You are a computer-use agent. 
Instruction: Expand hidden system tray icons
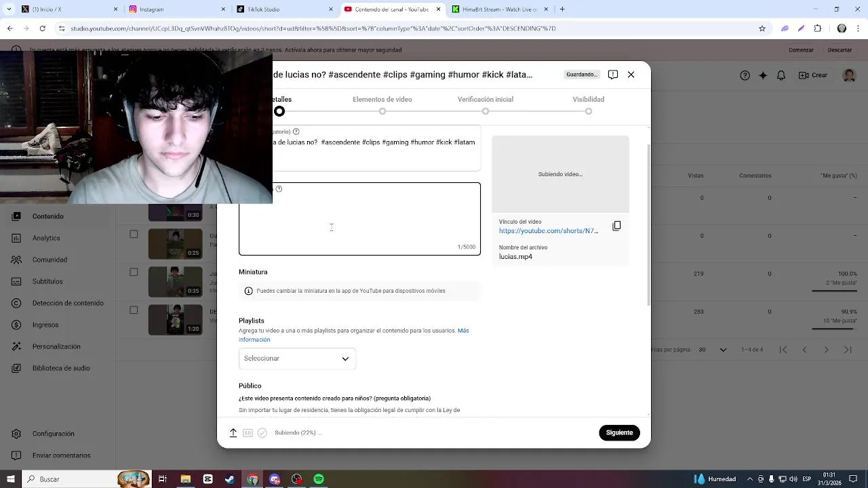[749, 479]
